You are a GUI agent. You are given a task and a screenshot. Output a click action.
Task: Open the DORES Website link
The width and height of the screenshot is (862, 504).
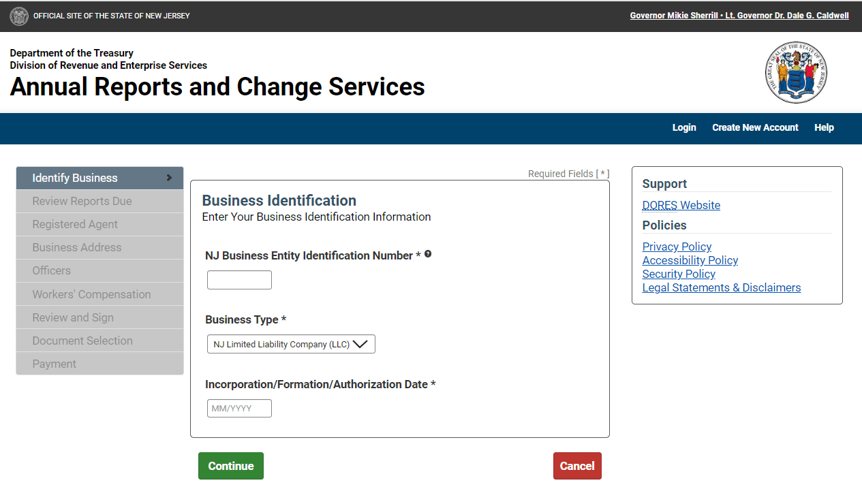(681, 205)
